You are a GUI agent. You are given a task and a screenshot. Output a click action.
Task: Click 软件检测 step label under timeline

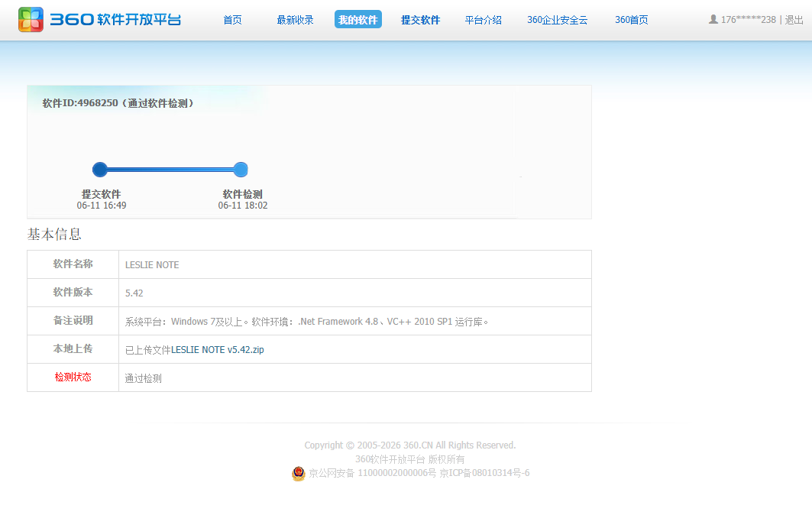(x=243, y=194)
